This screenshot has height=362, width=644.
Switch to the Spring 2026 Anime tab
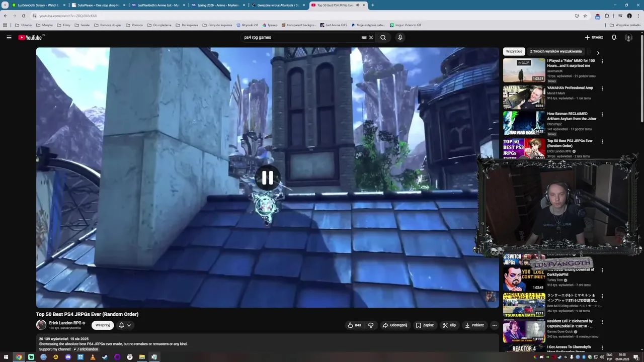[x=218, y=5]
